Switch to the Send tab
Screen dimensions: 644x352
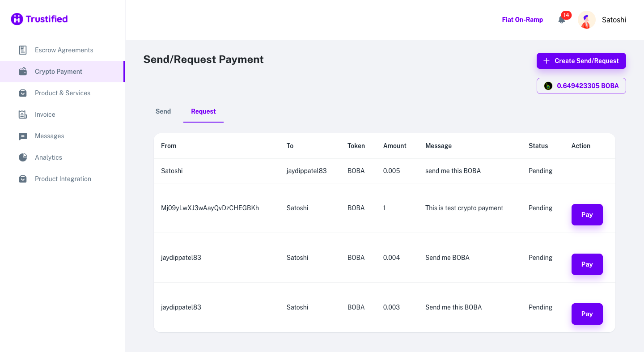[x=163, y=111]
